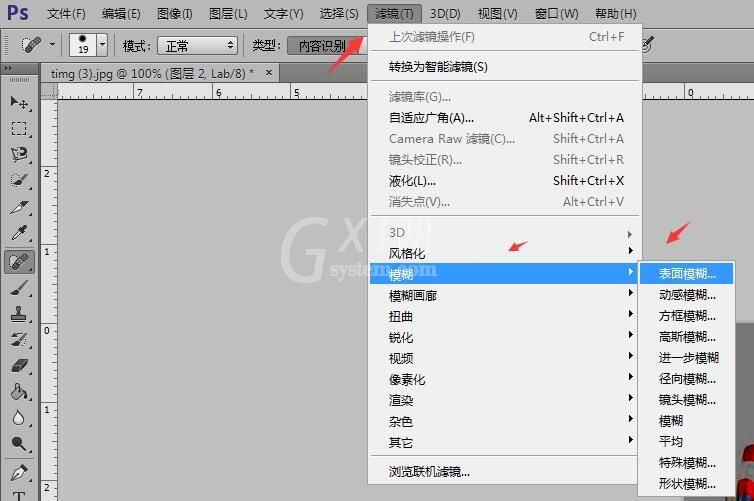The height and width of the screenshot is (501, 754).
Task: Expand the 扭曲 submenu
Action: 505,316
